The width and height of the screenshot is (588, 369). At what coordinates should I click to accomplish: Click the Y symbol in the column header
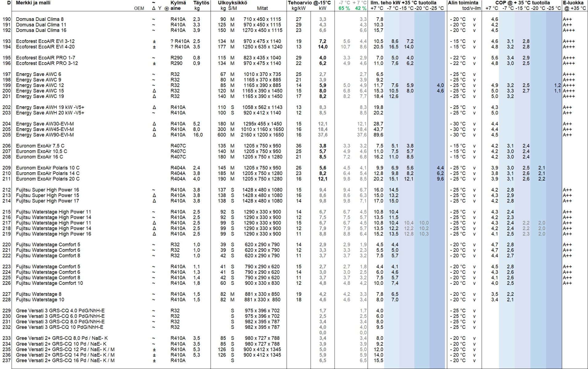(x=160, y=8)
